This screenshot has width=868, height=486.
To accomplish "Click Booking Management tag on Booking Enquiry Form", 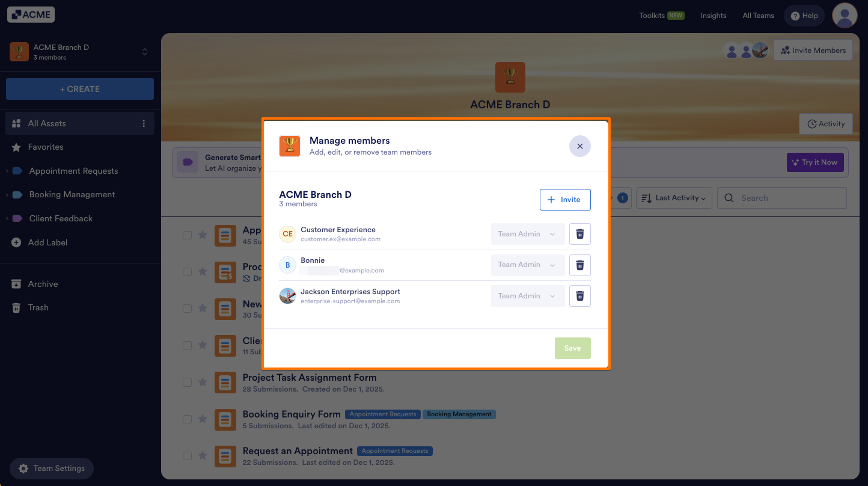I will tap(459, 414).
